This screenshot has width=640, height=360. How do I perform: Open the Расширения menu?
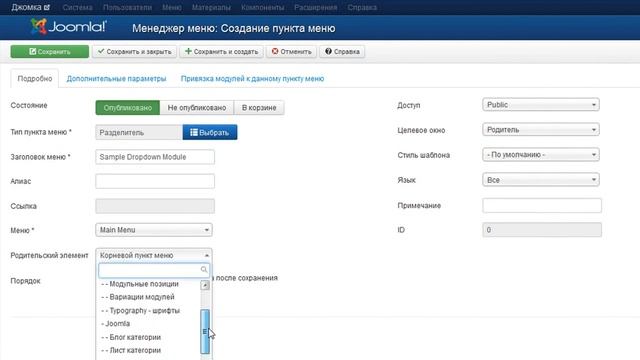tap(316, 7)
